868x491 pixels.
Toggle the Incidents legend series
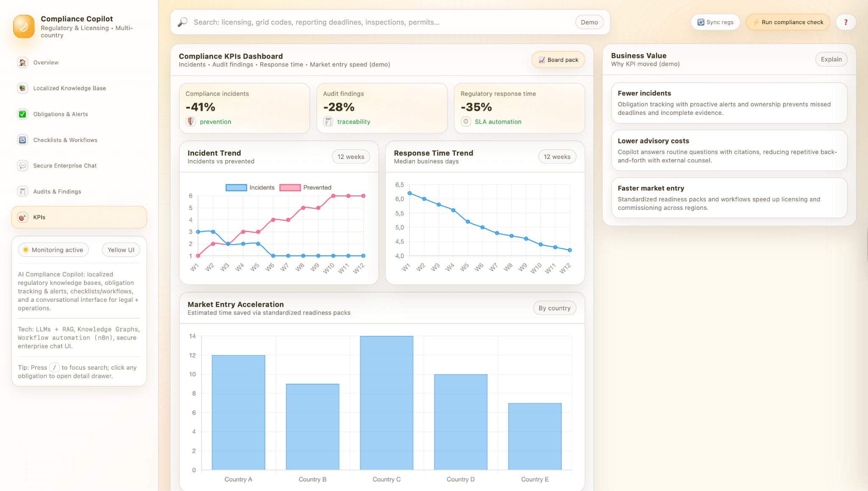click(250, 187)
